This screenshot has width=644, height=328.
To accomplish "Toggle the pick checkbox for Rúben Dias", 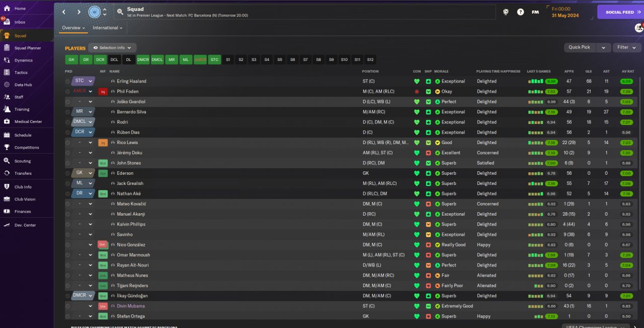I will pos(68,133).
